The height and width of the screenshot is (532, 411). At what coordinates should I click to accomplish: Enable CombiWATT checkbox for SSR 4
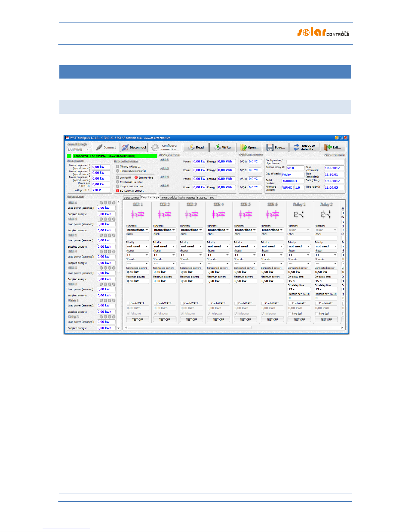209,303
